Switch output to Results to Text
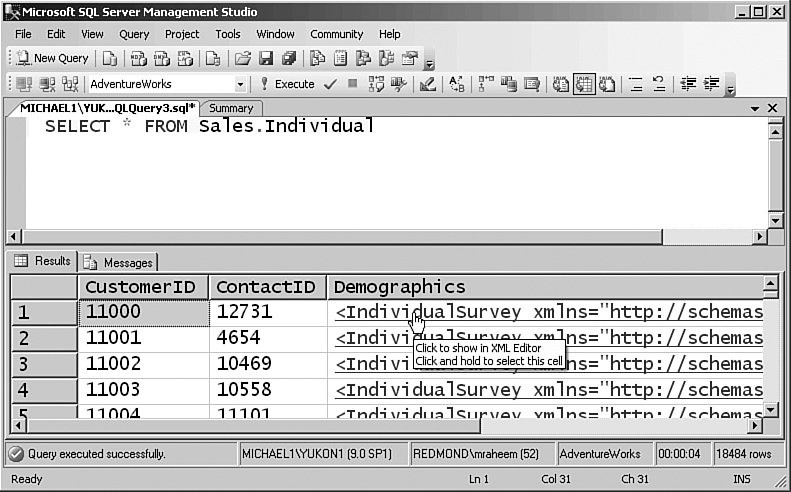 [x=560, y=84]
